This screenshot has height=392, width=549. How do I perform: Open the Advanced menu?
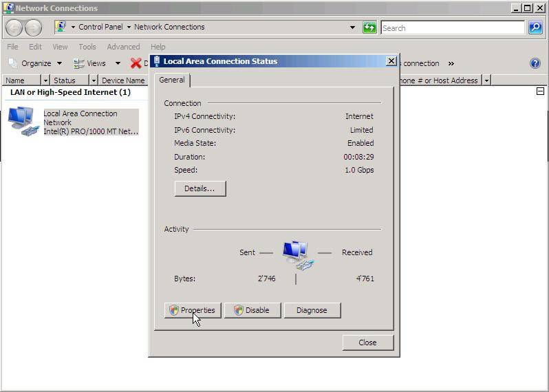pos(123,47)
